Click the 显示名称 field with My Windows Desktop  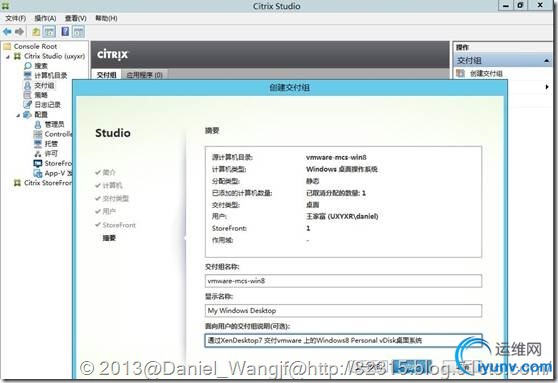pos(343,310)
